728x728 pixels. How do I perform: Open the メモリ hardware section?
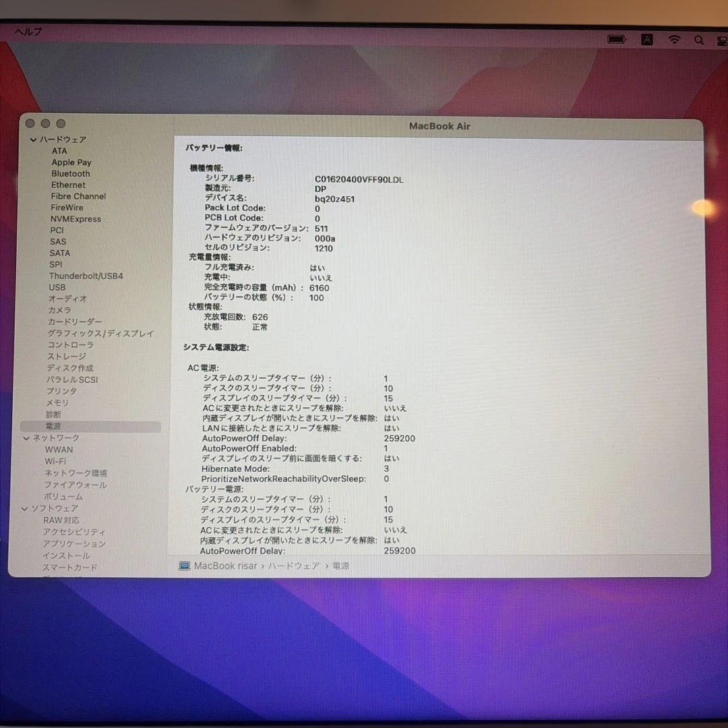[58, 402]
